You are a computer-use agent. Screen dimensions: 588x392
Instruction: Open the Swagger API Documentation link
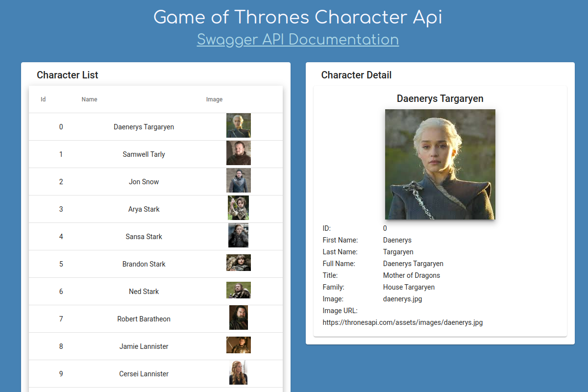(298, 39)
